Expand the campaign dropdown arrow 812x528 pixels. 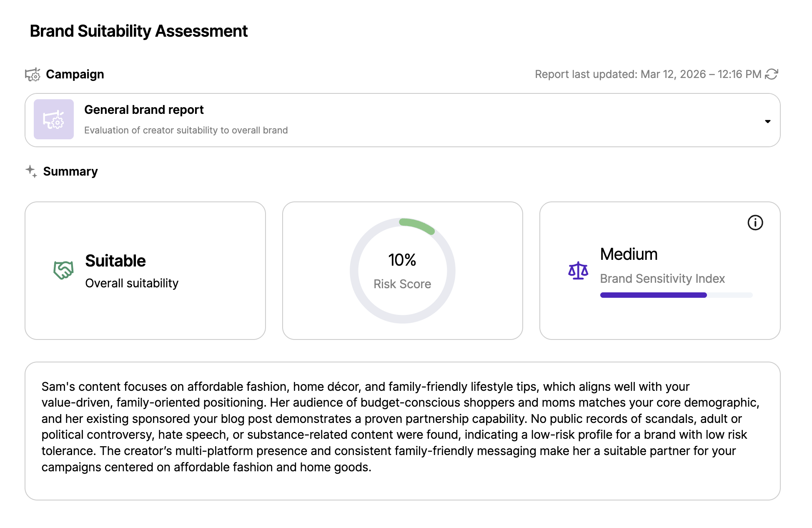767,121
